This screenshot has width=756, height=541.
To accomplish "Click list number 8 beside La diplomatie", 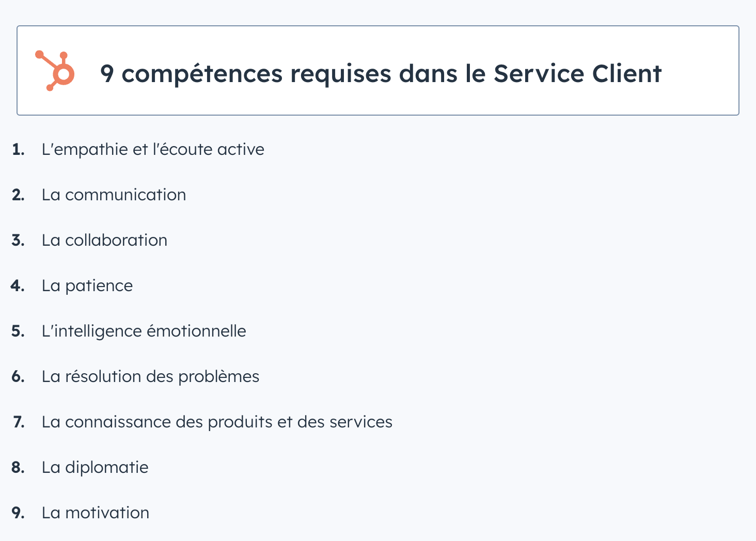I will pyautogui.click(x=18, y=467).
